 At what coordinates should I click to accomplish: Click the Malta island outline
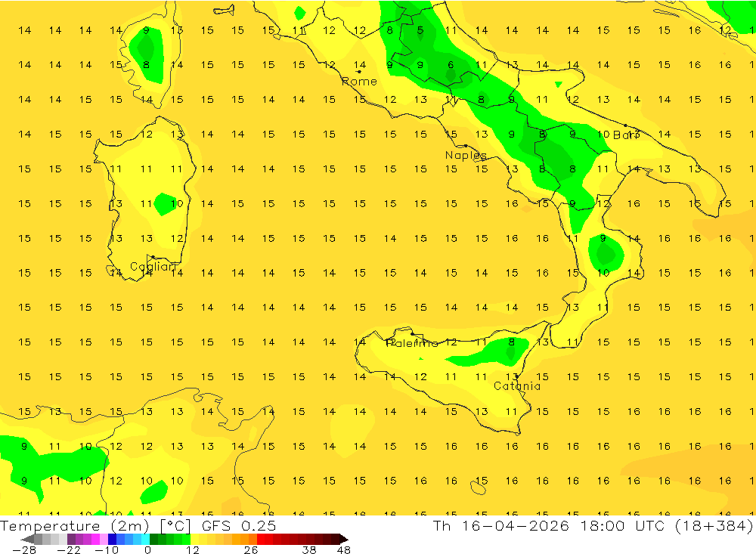point(478,488)
